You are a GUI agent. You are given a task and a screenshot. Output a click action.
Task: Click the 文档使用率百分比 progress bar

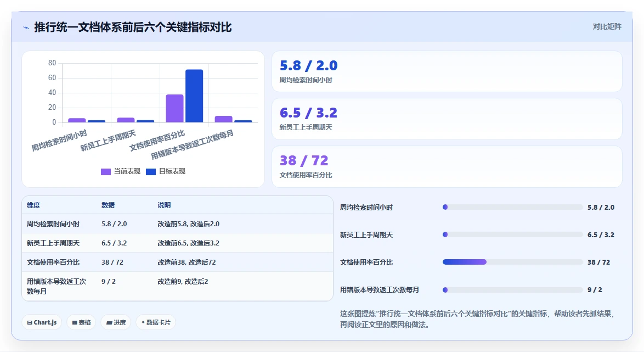click(512, 262)
